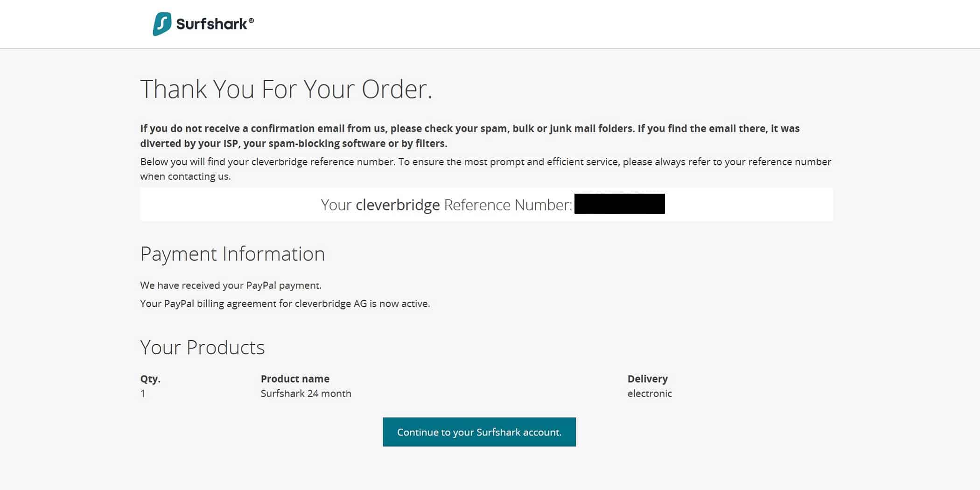Click 'We have received your PayPal payment.' text
The width and height of the screenshot is (980, 490).
[231, 286]
